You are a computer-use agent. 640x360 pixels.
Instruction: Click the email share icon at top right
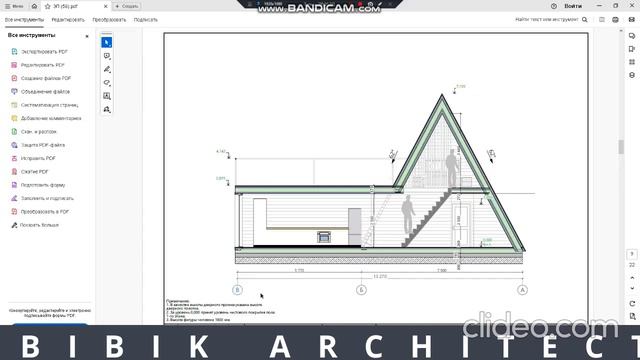pos(632,20)
